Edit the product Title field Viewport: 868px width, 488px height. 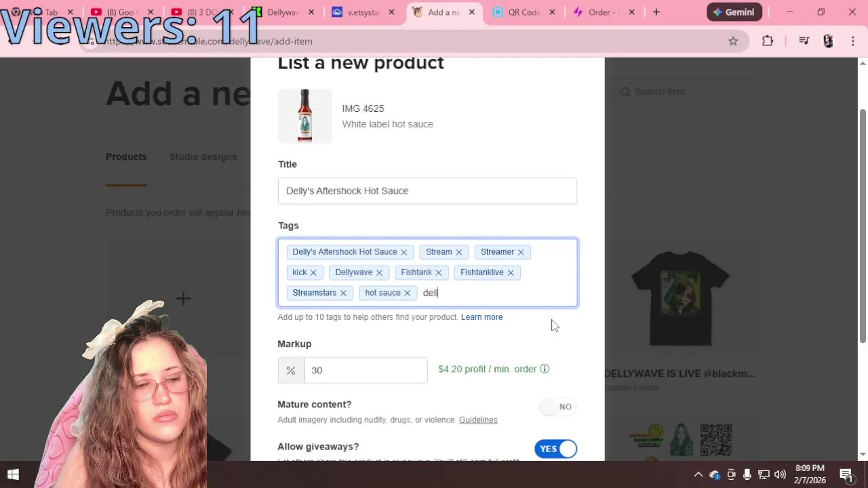click(x=427, y=191)
